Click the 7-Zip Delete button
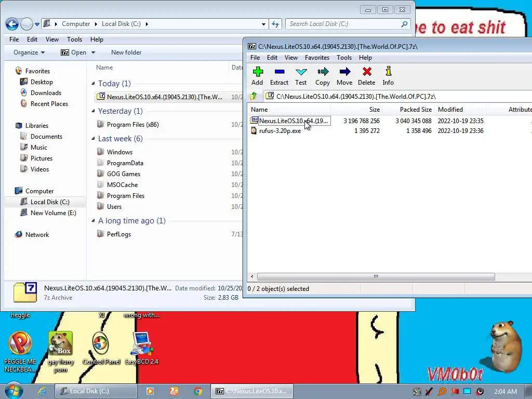 tap(366, 76)
